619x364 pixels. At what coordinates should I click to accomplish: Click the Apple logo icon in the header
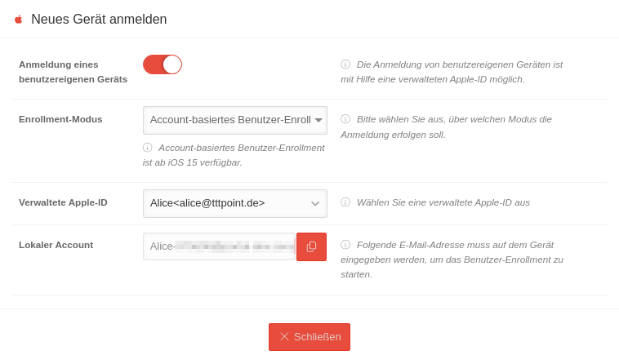coord(18,20)
